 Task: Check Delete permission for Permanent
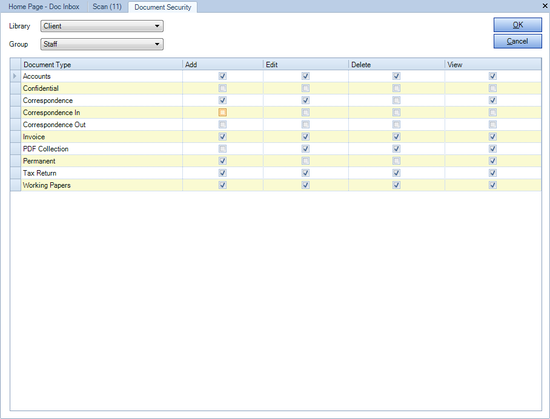(396, 161)
